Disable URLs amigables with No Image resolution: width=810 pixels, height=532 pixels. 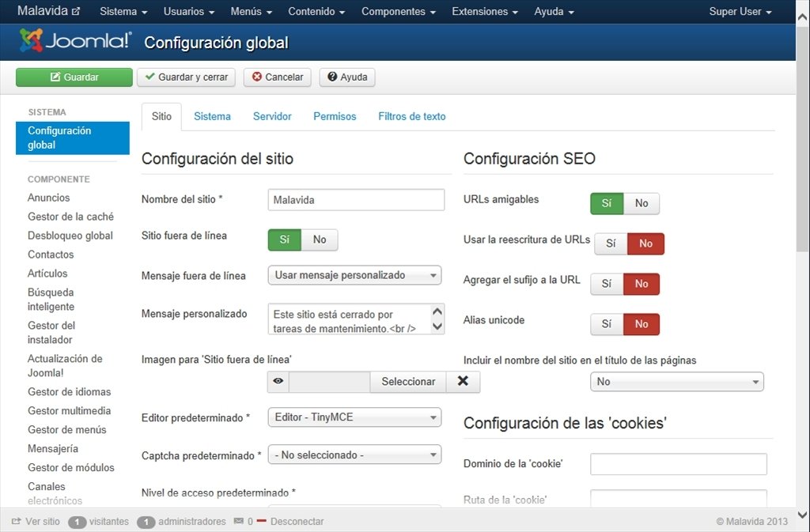pyautogui.click(x=642, y=203)
